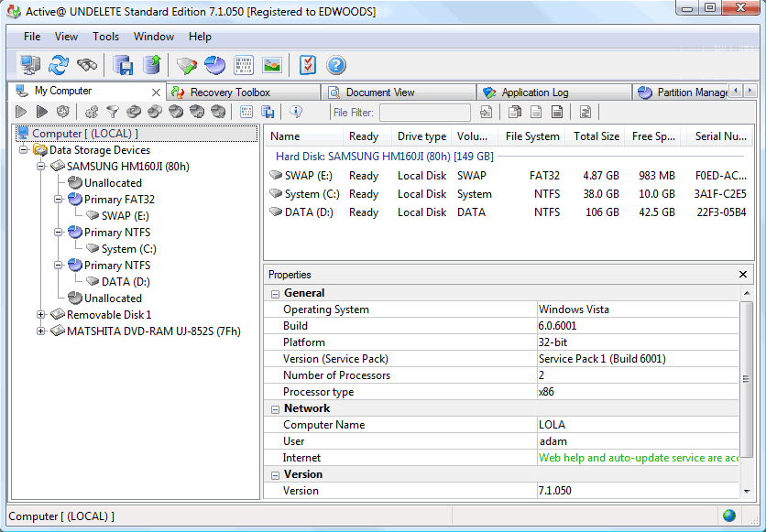This screenshot has width=766, height=532.
Task: Click the blue refresh arrows toolbar icon
Action: 59,65
